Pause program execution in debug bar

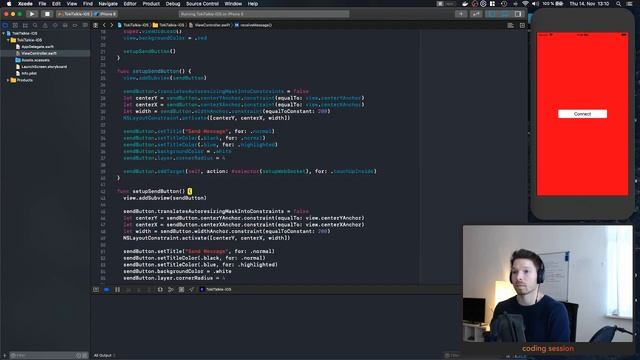118,289
